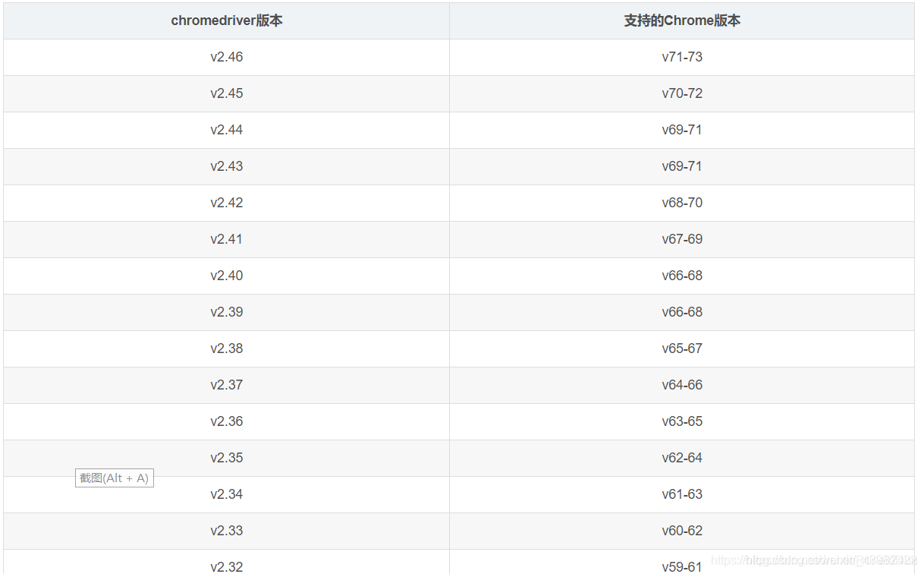
Task: Select the v2.46 cell
Action: (227, 57)
